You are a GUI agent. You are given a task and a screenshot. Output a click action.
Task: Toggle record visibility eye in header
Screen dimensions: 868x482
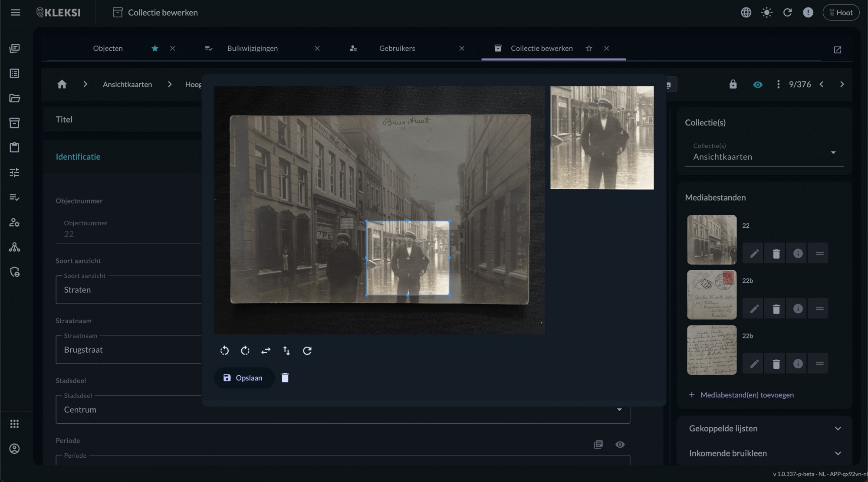click(x=758, y=85)
